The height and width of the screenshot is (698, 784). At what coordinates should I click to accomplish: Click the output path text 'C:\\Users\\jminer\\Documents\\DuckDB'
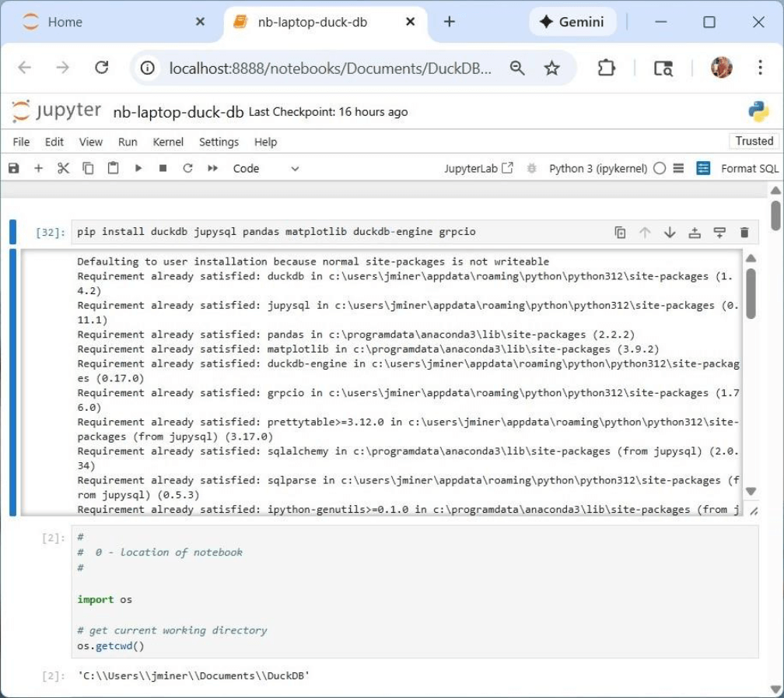point(194,676)
